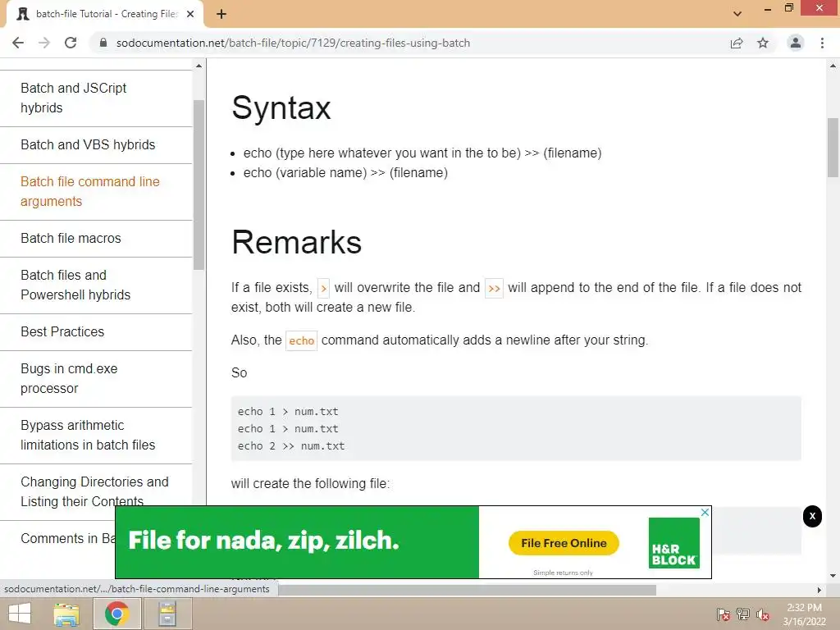Click text 'will create the following file:'
The image size is (840, 630).
click(311, 484)
